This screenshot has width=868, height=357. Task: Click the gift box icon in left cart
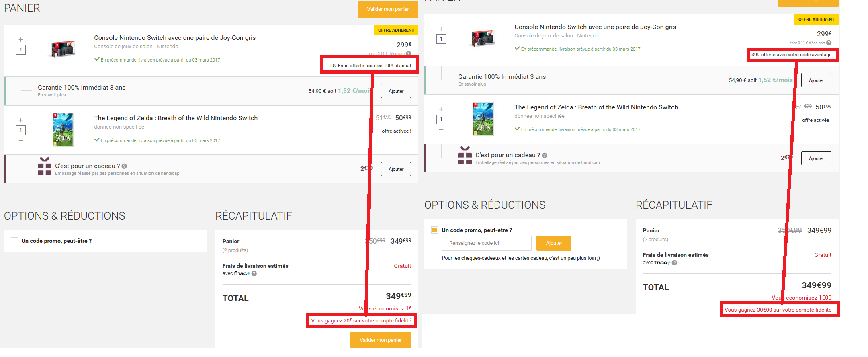click(x=45, y=166)
